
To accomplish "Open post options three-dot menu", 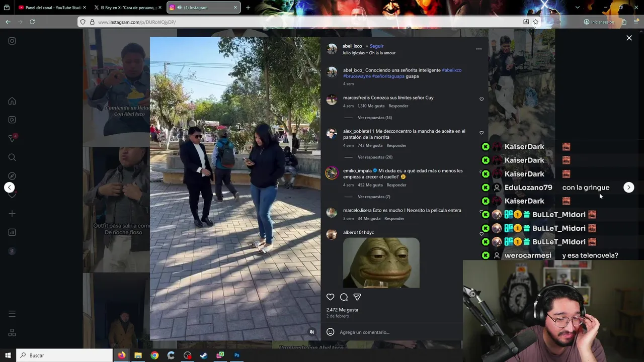I will pyautogui.click(x=479, y=49).
